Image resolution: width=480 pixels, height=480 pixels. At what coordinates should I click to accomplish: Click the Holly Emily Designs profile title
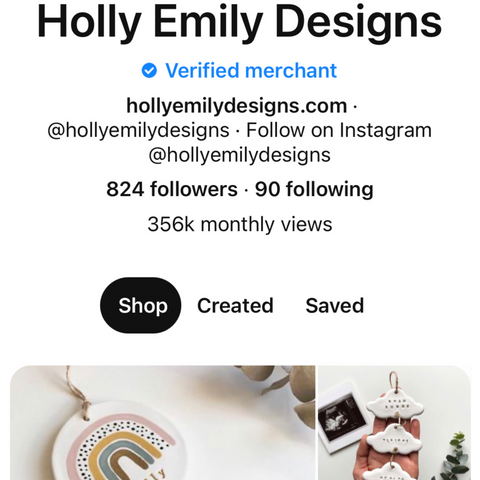coord(240,23)
